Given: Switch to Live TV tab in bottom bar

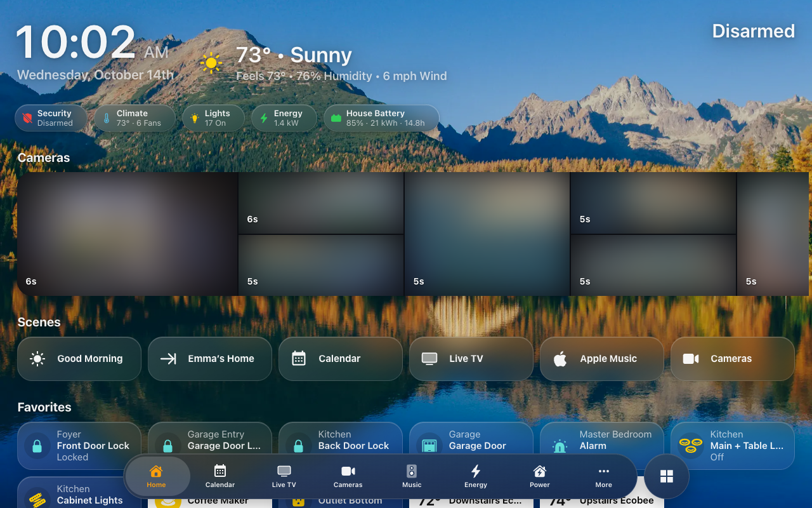Looking at the screenshot, I should click(x=284, y=476).
